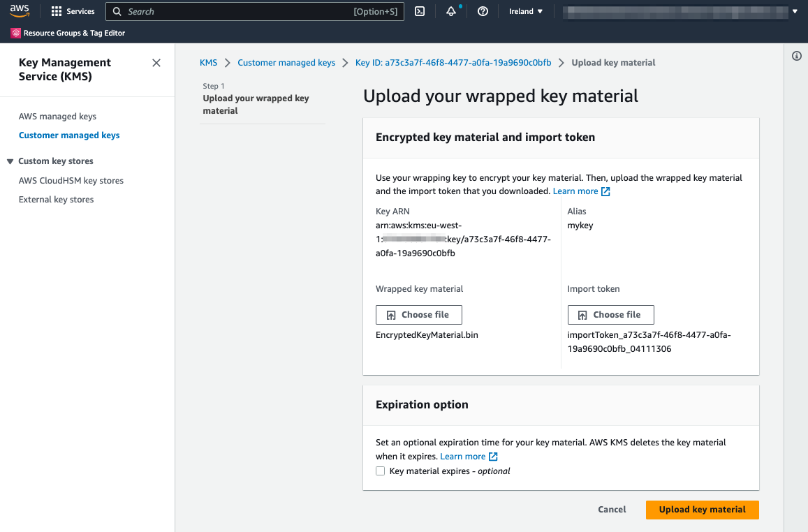808x532 pixels.
Task: Select the Key ARN value text
Action: [x=463, y=239]
